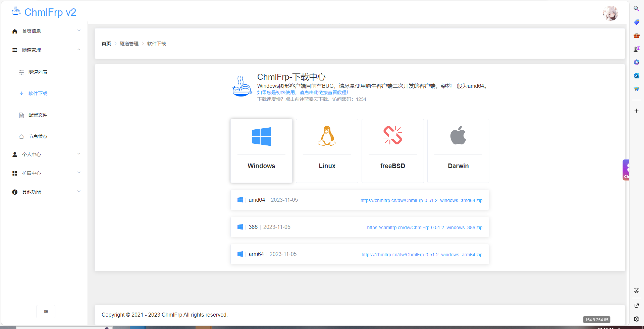Open 节点状态 in the sidebar
Viewport: 644px width, 329px height.
38,136
